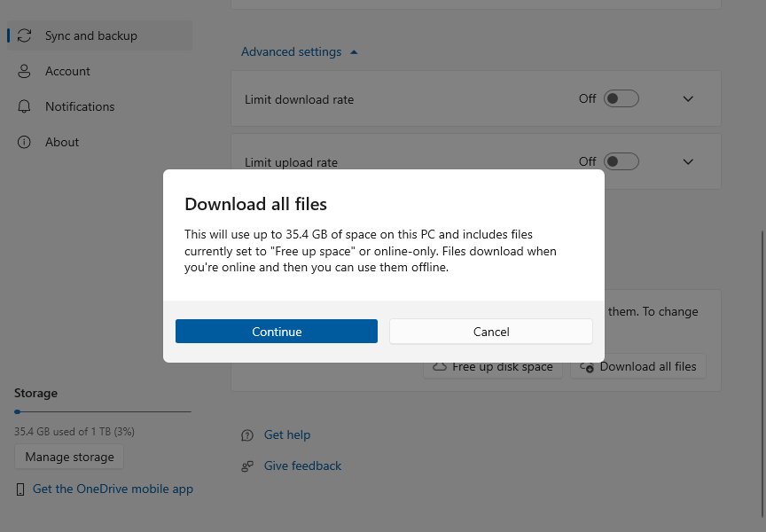Click the phone icon by mobile app link

[x=20, y=489]
